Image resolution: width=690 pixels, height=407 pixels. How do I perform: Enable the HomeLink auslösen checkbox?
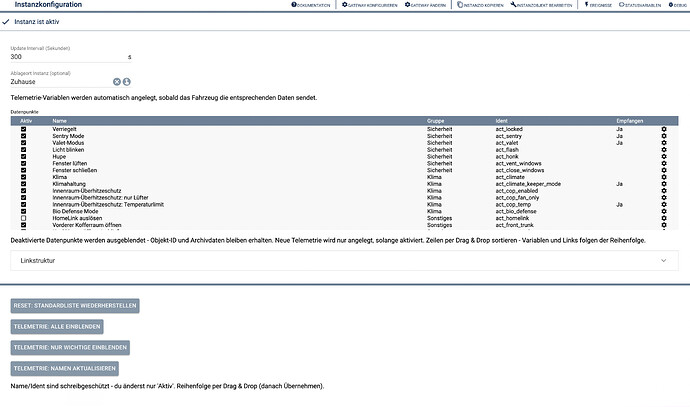coord(23,218)
